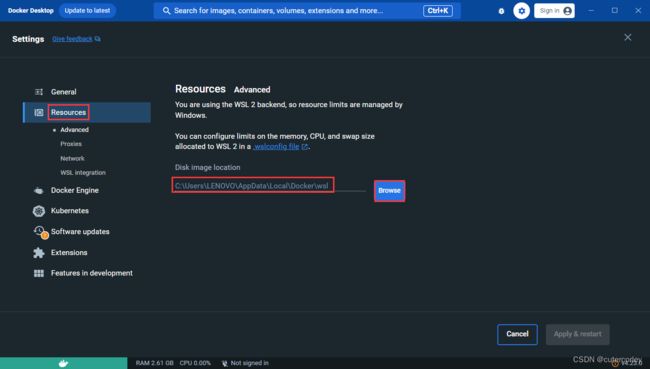Open Features in development settings
Viewport: 650px width, 369px height.
[x=92, y=273]
